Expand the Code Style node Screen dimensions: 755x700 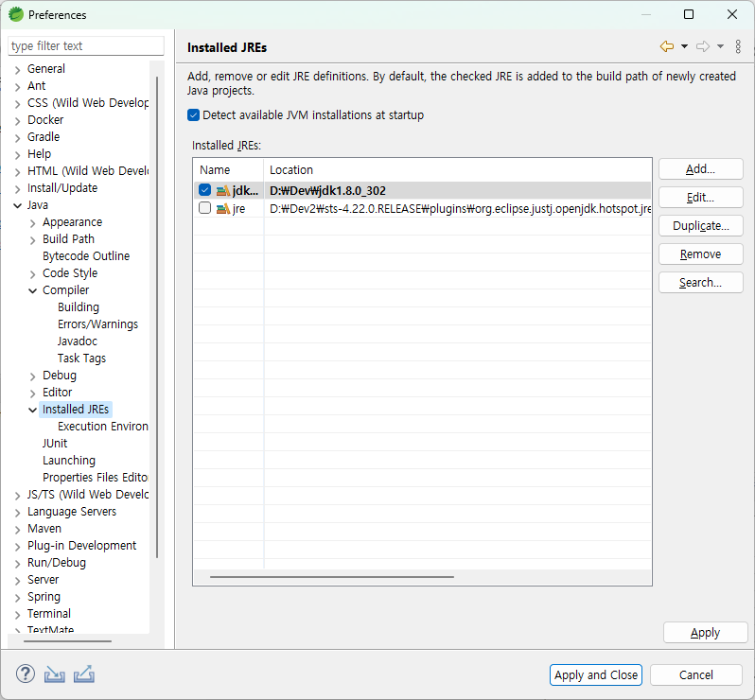(x=33, y=274)
